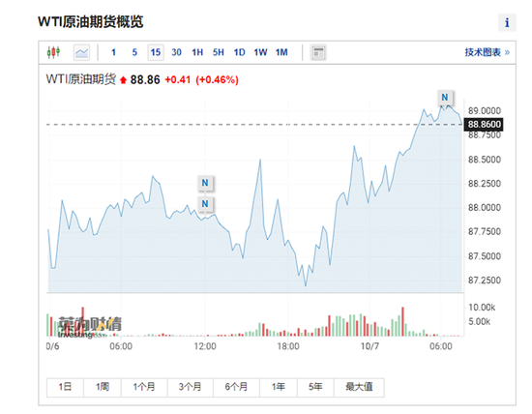Screen dimensions: 532x414
Task: Click the 88.8600 current price label
Action: tap(484, 124)
